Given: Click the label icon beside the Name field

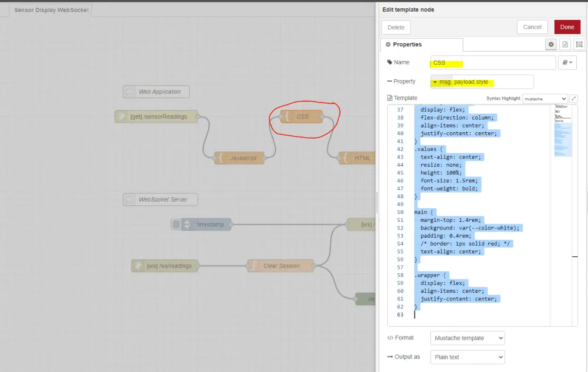Looking at the screenshot, I should [x=568, y=62].
